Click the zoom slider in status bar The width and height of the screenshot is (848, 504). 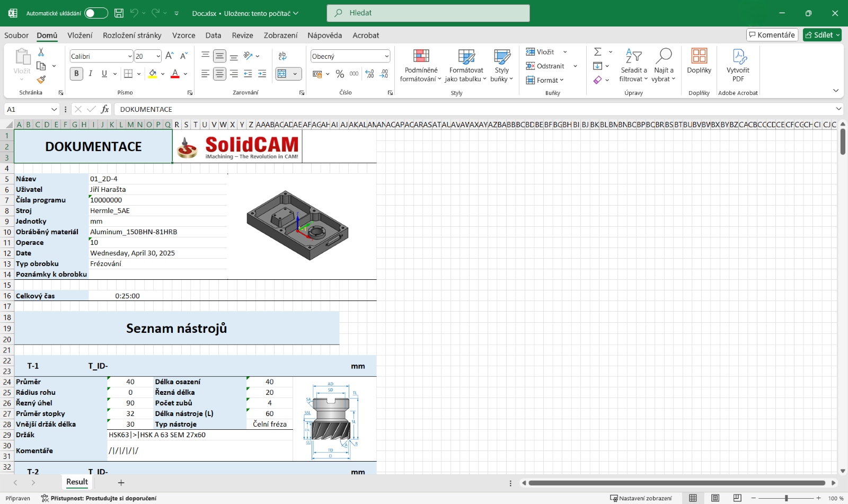click(x=786, y=498)
